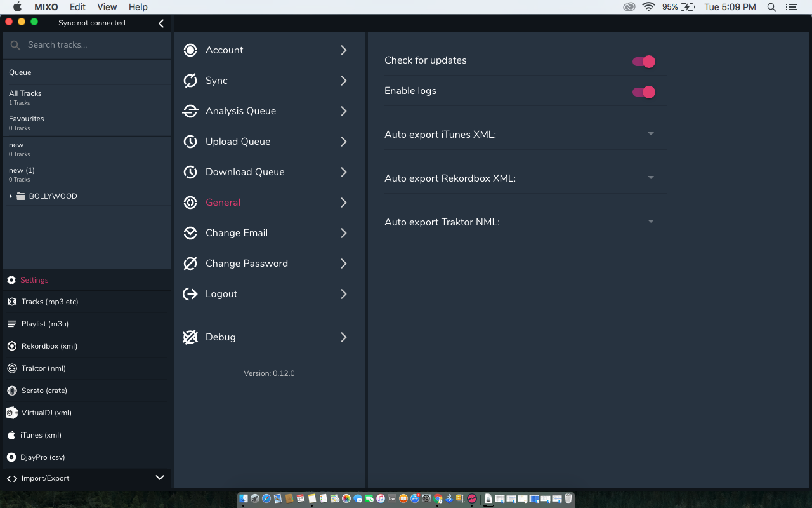
Task: Click the Rekordbox (xml) cube icon
Action: (11, 346)
